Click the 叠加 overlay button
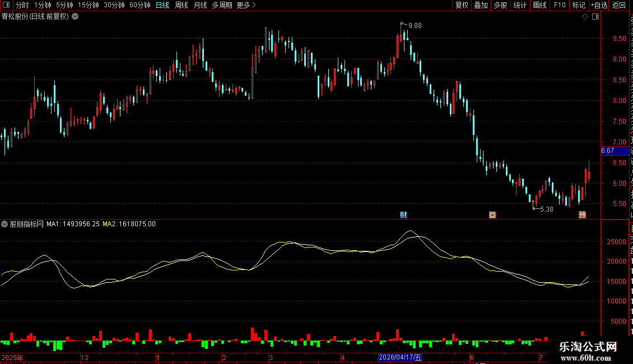 481,5
